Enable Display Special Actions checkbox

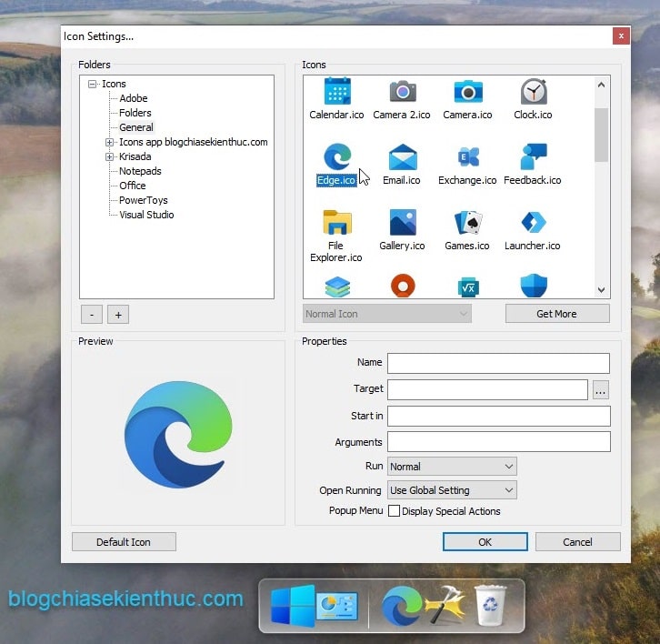(x=394, y=511)
